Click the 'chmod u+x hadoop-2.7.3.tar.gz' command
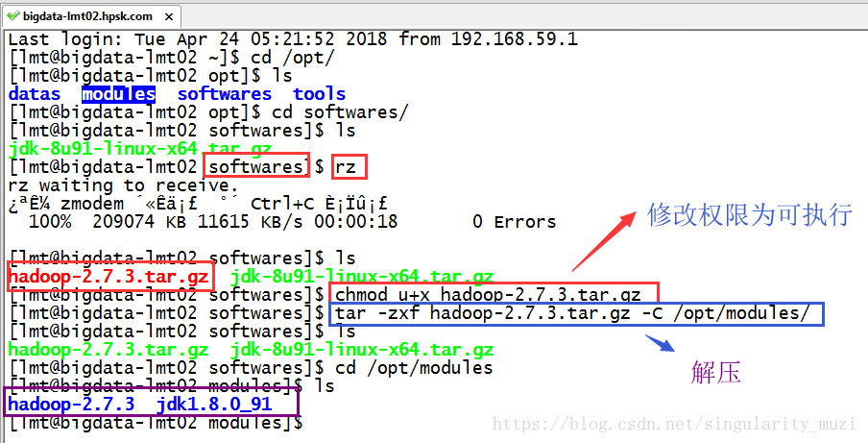The image size is (868, 443). click(488, 295)
